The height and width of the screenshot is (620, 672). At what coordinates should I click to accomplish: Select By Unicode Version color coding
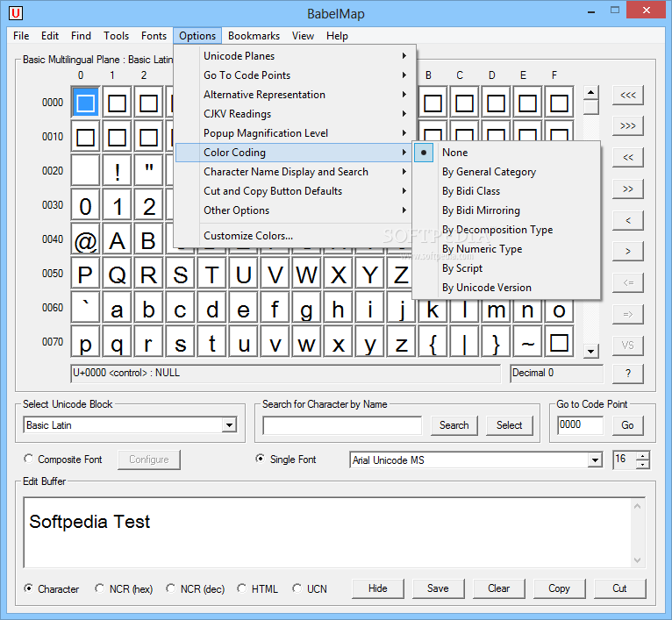(x=506, y=288)
